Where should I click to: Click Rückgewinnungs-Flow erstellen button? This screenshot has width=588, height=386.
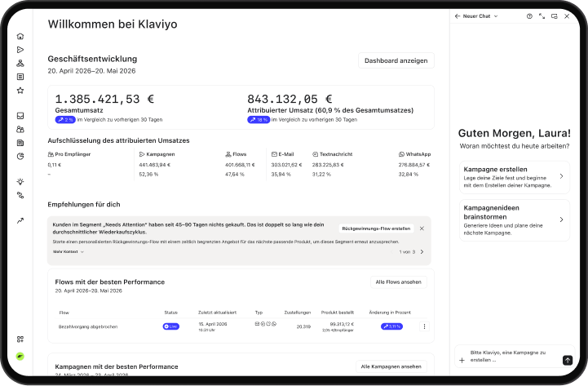376,228
